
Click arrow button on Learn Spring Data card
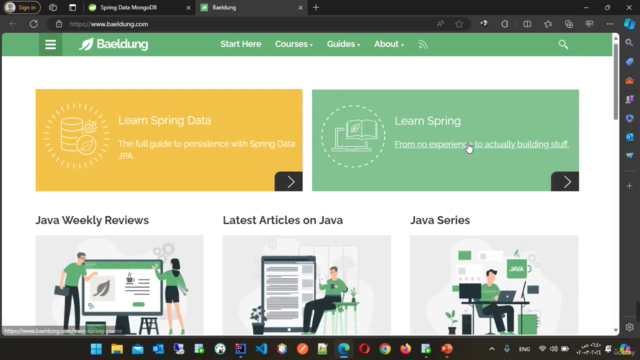289,182
